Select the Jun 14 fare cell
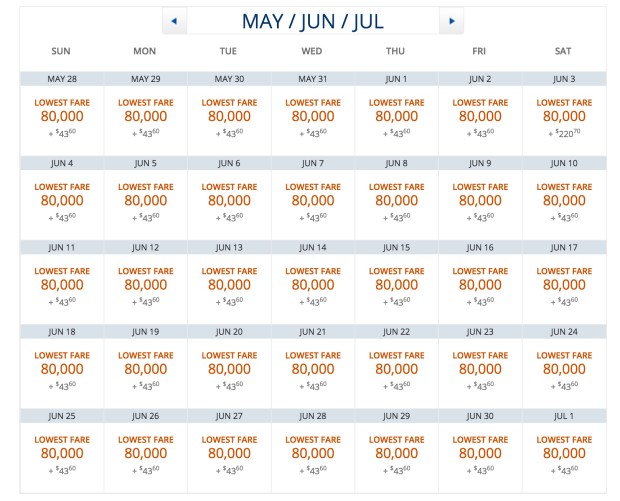 point(312,284)
